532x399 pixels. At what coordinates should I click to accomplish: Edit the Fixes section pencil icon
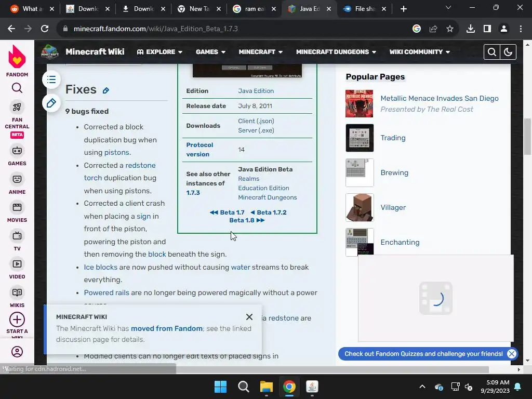[106, 90]
